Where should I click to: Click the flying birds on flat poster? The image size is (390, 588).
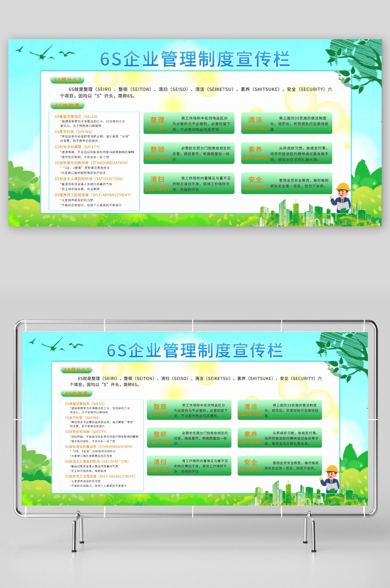pyautogui.click(x=45, y=53)
